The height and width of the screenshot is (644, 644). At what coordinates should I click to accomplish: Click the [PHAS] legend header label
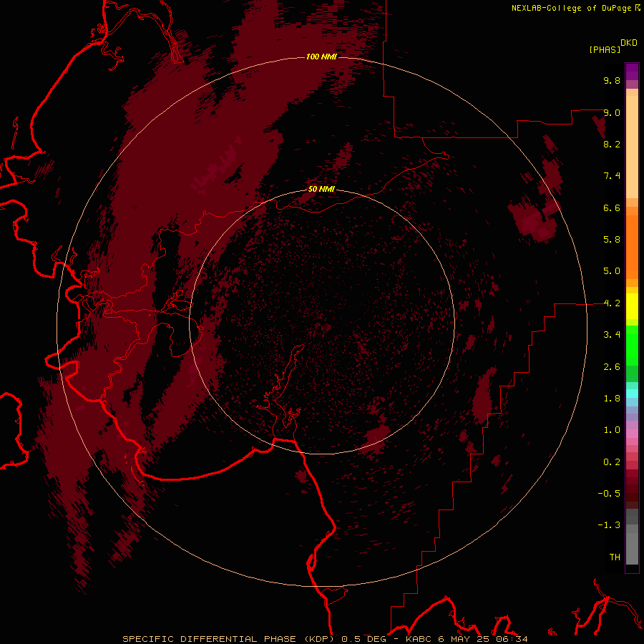[605, 49]
